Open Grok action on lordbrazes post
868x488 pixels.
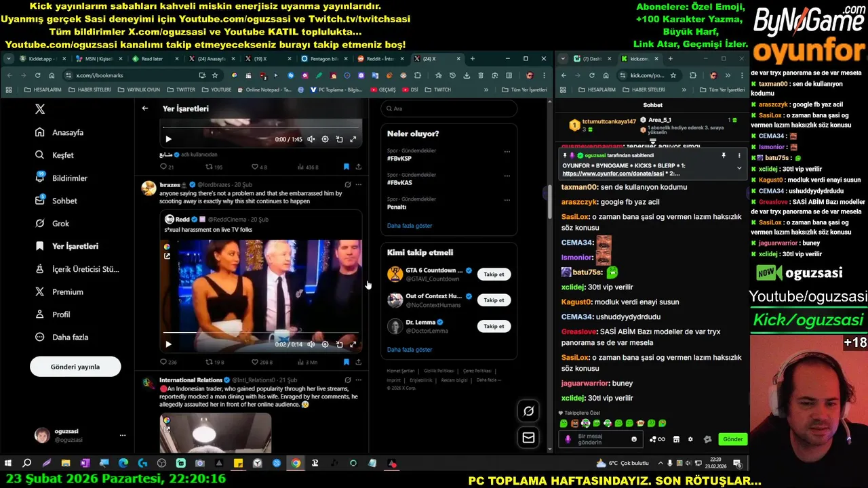pyautogui.click(x=347, y=184)
